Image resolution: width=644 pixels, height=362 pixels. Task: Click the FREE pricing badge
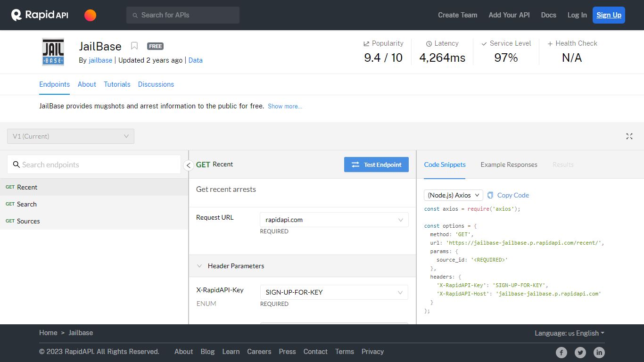(x=155, y=46)
